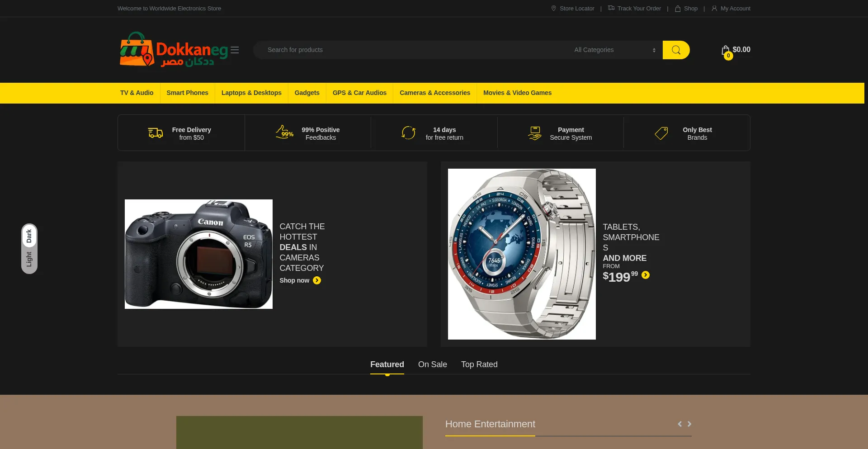This screenshot has height=449, width=868.
Task: Switch to Dark theme mode
Action: [x=29, y=236]
